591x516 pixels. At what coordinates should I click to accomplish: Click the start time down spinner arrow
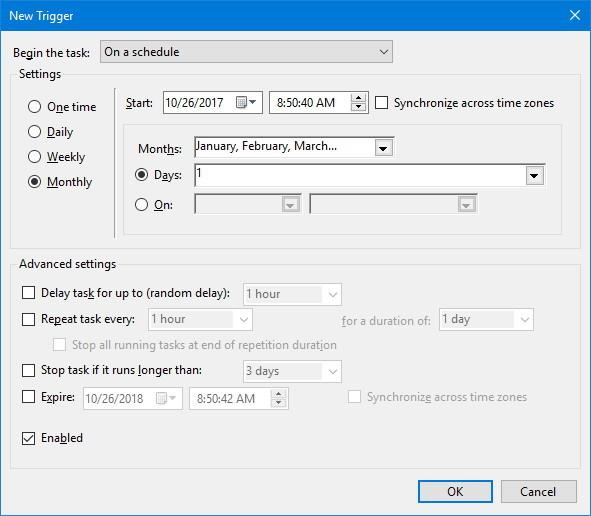[358, 107]
